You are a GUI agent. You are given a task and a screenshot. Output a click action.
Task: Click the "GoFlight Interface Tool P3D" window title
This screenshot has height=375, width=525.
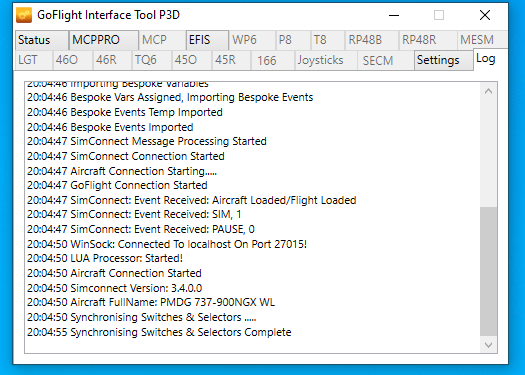coord(108,15)
